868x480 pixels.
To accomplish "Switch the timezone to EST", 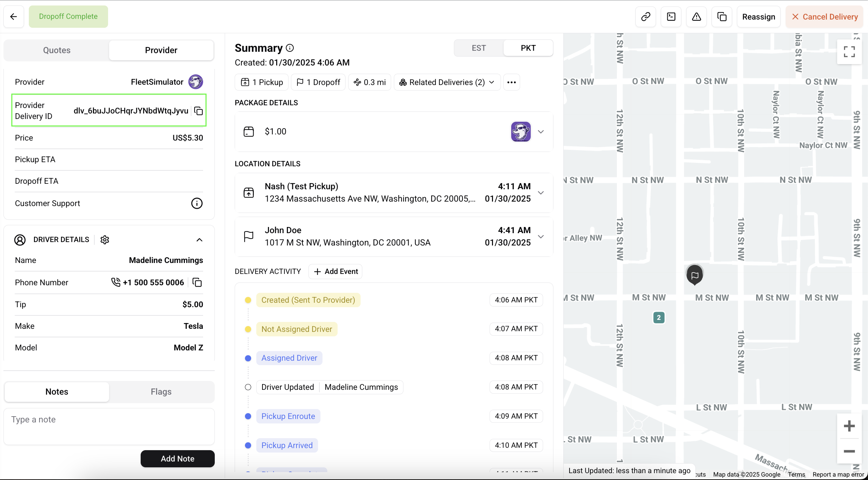I will [x=479, y=48].
